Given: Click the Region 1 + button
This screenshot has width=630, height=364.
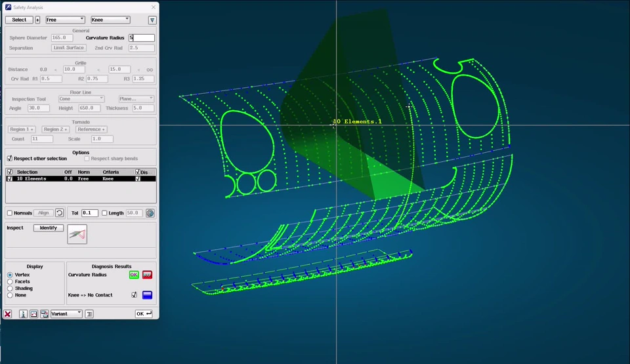Looking at the screenshot, I should [22, 129].
